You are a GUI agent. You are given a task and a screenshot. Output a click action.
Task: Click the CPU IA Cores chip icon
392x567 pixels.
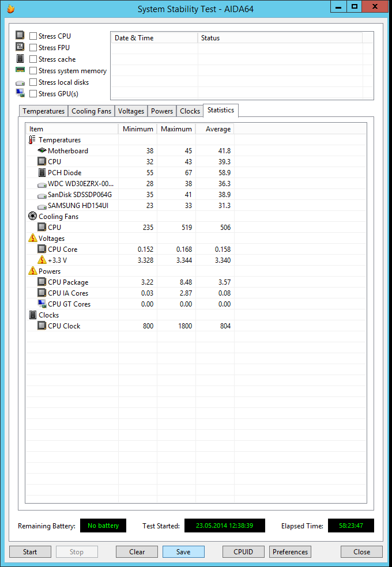[x=42, y=293]
